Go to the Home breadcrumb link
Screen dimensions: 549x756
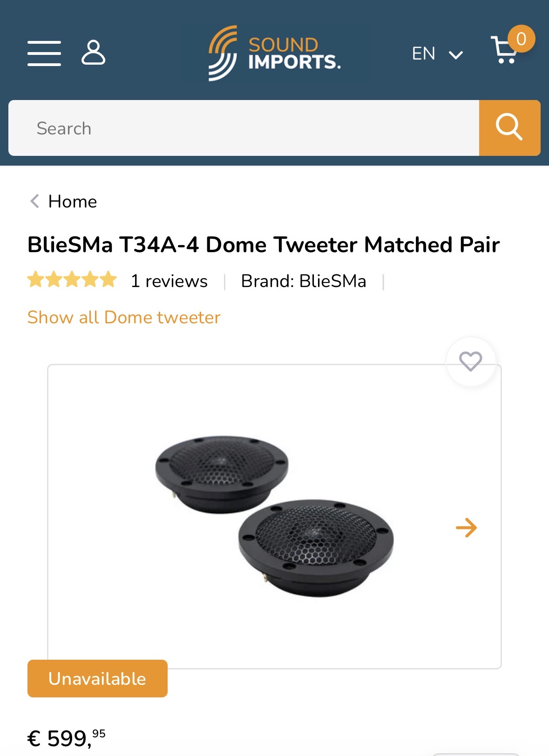pos(73,201)
